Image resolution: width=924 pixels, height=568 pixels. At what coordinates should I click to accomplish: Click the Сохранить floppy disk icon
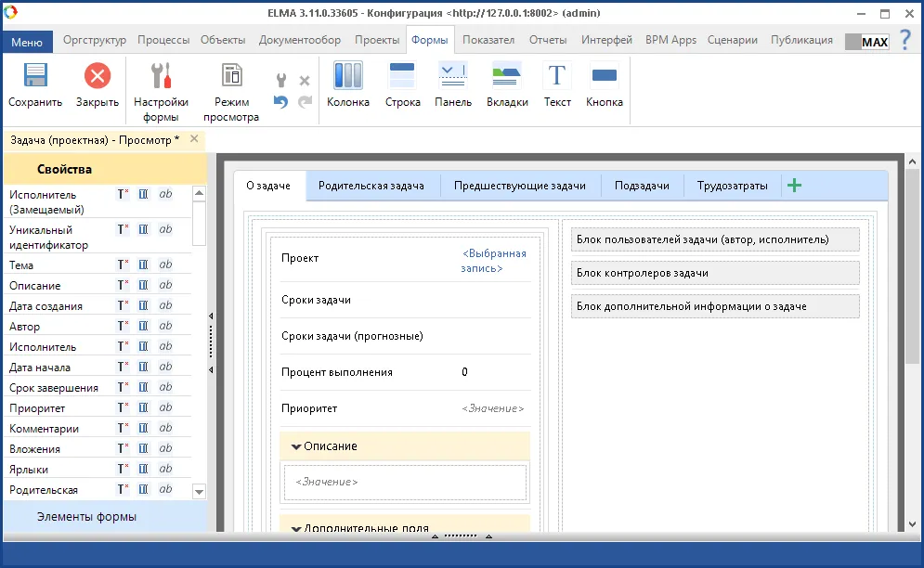[x=35, y=76]
